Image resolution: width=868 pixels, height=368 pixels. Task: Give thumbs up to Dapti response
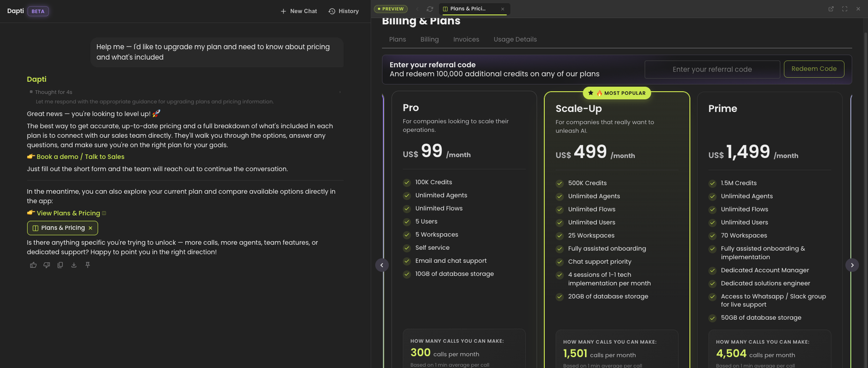[x=33, y=265]
